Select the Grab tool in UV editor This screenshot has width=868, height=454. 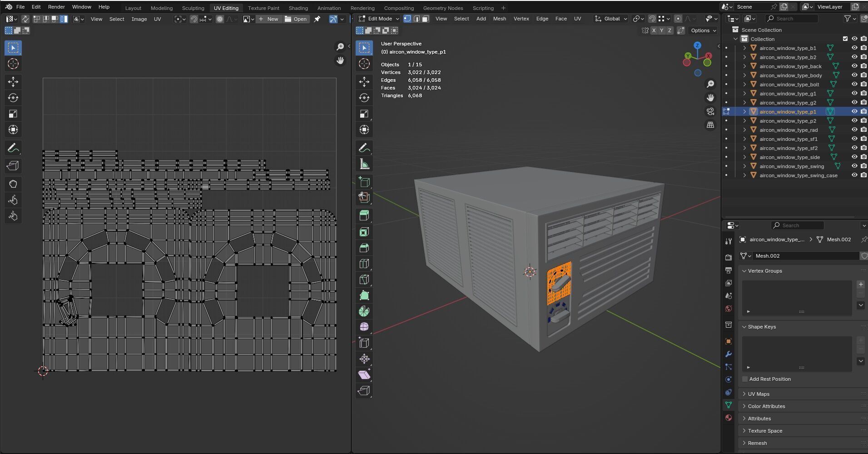pos(13,184)
